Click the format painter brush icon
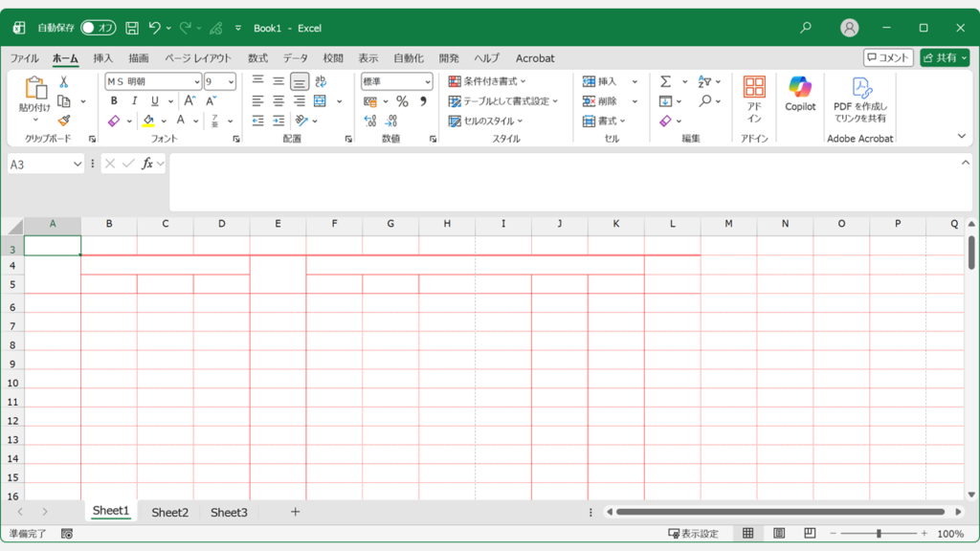 pyautogui.click(x=64, y=121)
